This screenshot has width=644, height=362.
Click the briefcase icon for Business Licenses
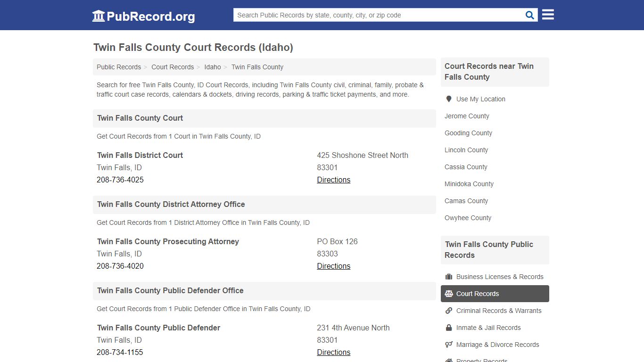pos(449,277)
